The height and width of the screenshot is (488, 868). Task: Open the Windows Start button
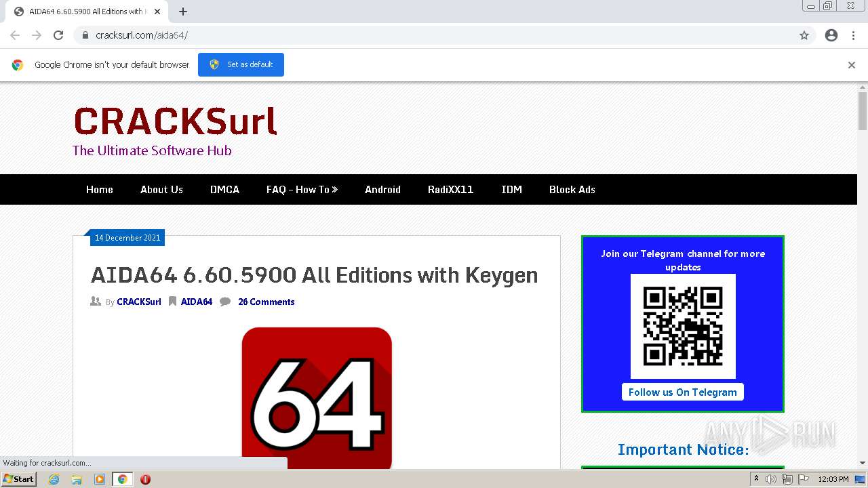tap(19, 479)
